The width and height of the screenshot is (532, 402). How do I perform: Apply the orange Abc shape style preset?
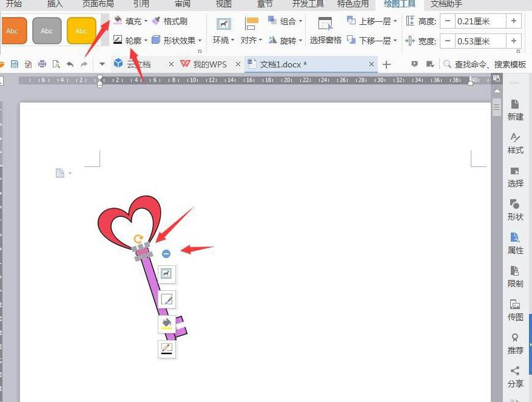pos(13,30)
